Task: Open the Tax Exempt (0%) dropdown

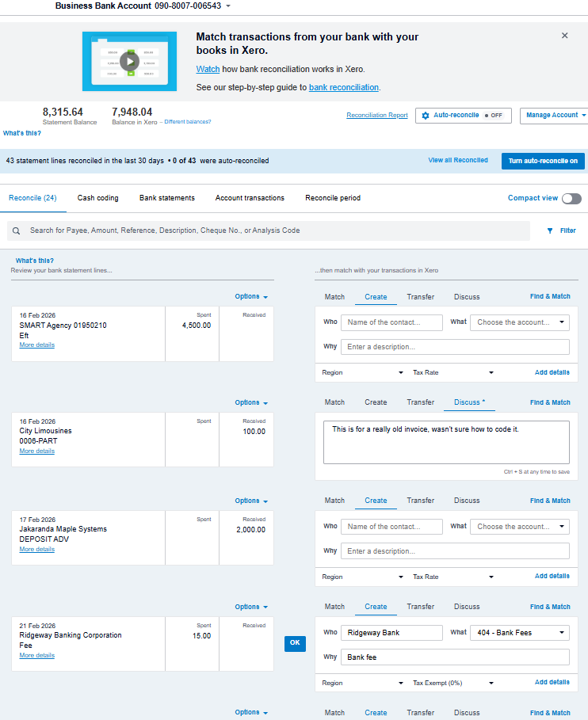Action: click(x=453, y=684)
